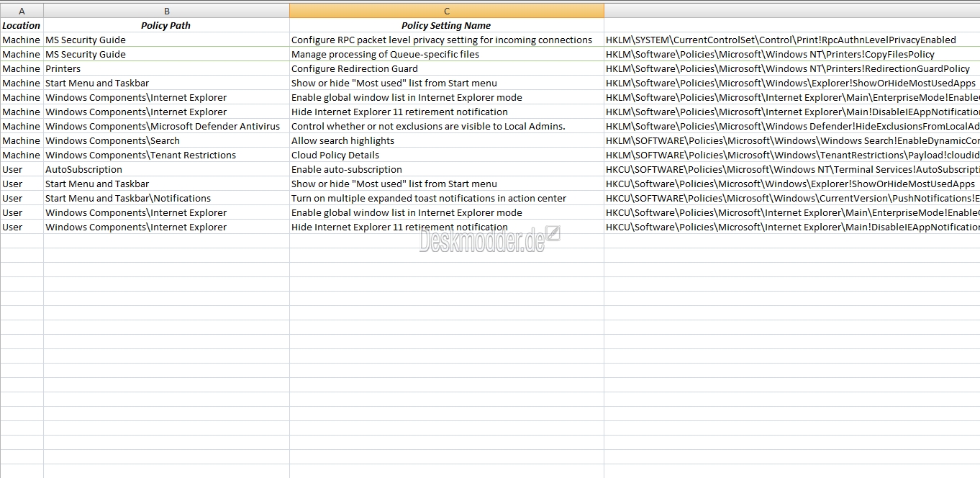Click the "Windows Components\Search" cell

point(166,140)
